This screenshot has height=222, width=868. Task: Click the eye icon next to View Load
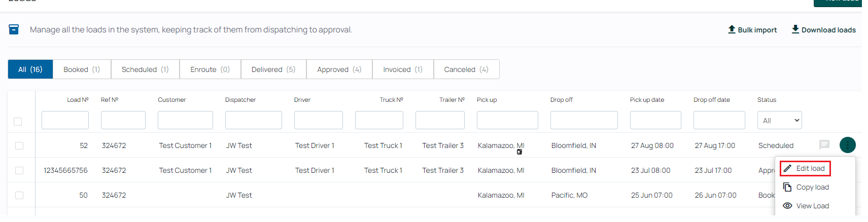(x=787, y=206)
